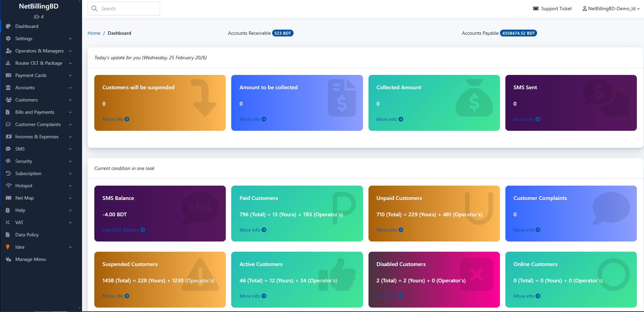The width and height of the screenshot is (644, 312).
Task: Expand the SMS sidebar chevron
Action: (x=70, y=149)
